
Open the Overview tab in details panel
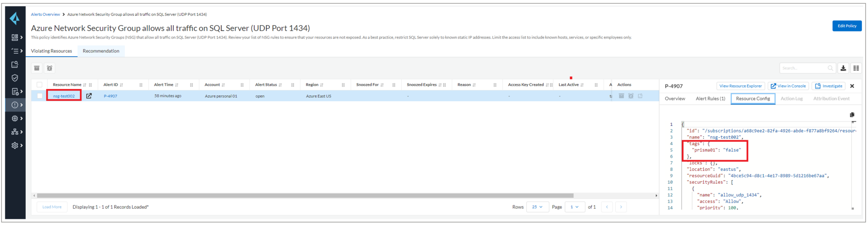675,99
